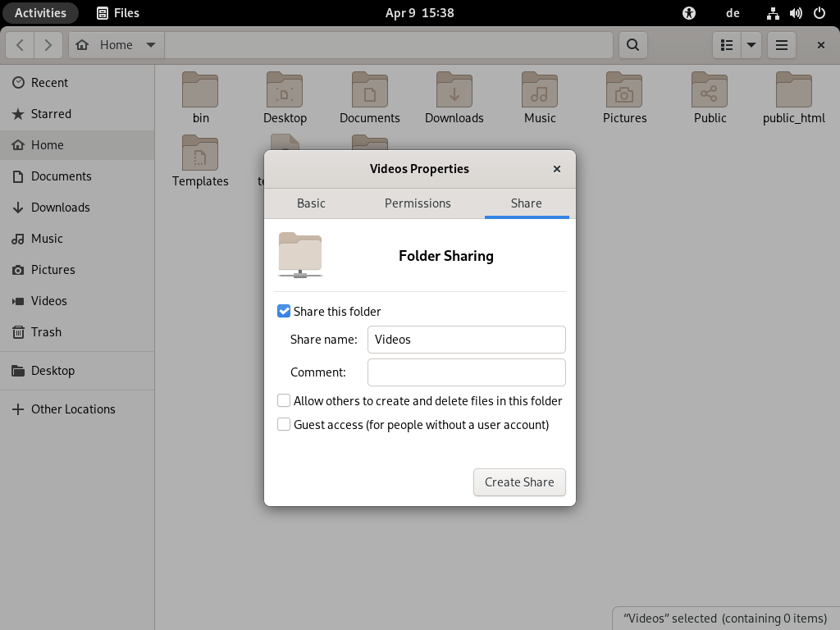Open the hamburger main menu
This screenshot has width=840, height=630.
pos(782,45)
